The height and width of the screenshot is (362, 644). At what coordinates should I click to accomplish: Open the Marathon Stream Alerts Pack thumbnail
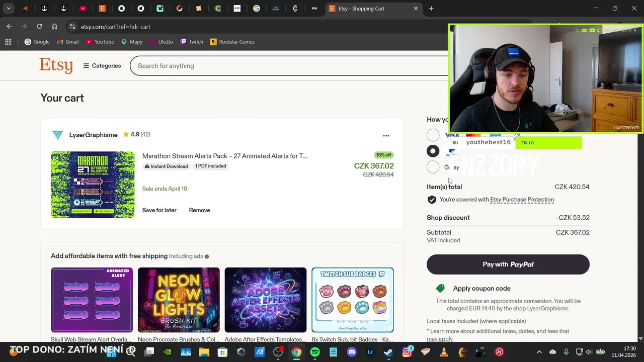(93, 185)
